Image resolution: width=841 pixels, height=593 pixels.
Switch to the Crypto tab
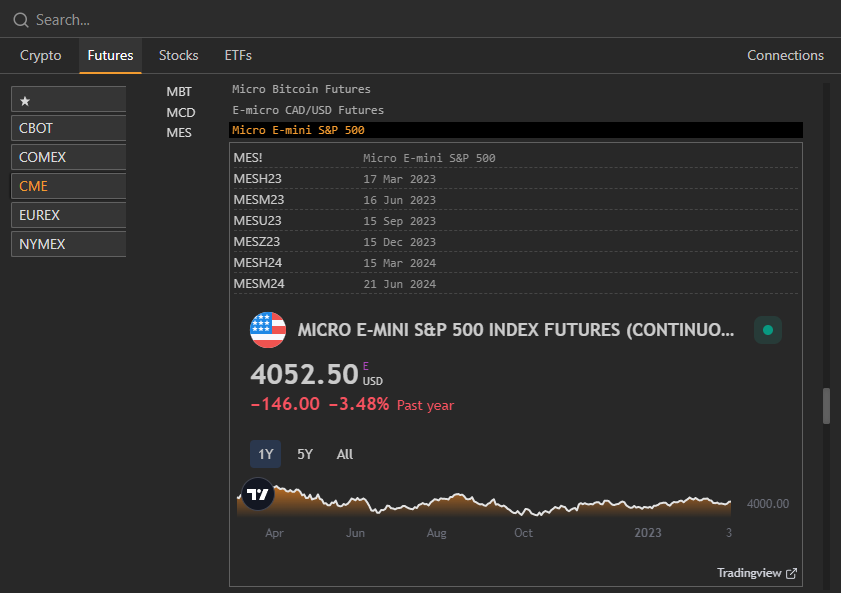pos(41,56)
